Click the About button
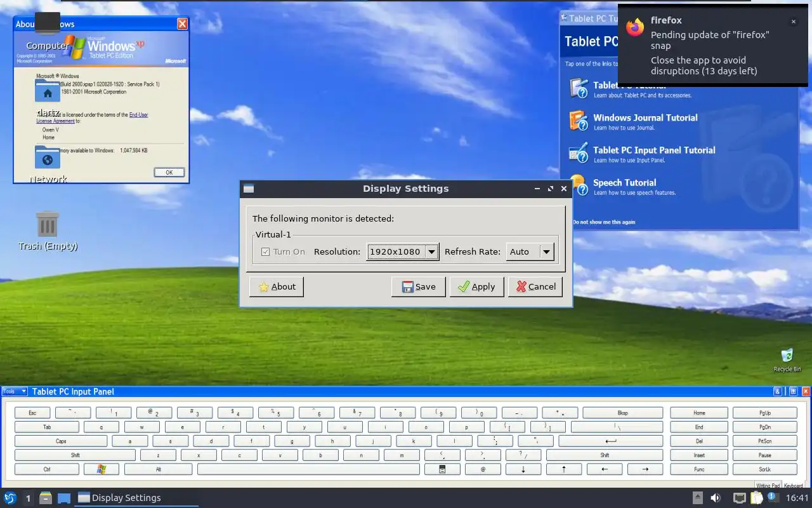Viewport: 812px width, 508px height. point(277,286)
